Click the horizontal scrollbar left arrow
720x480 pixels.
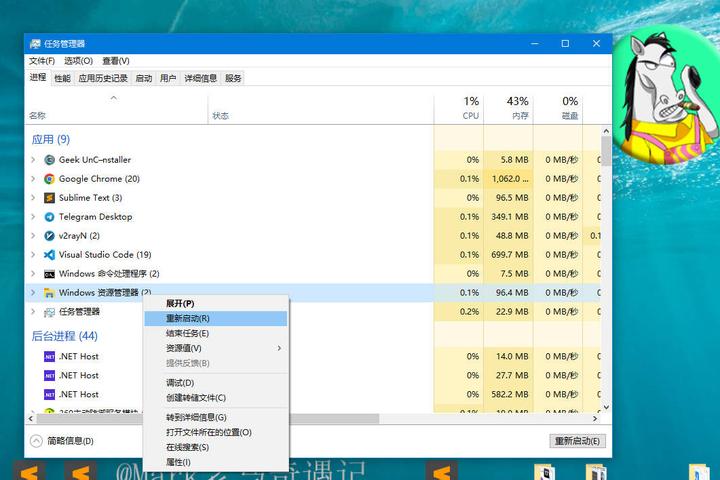click(x=31, y=418)
